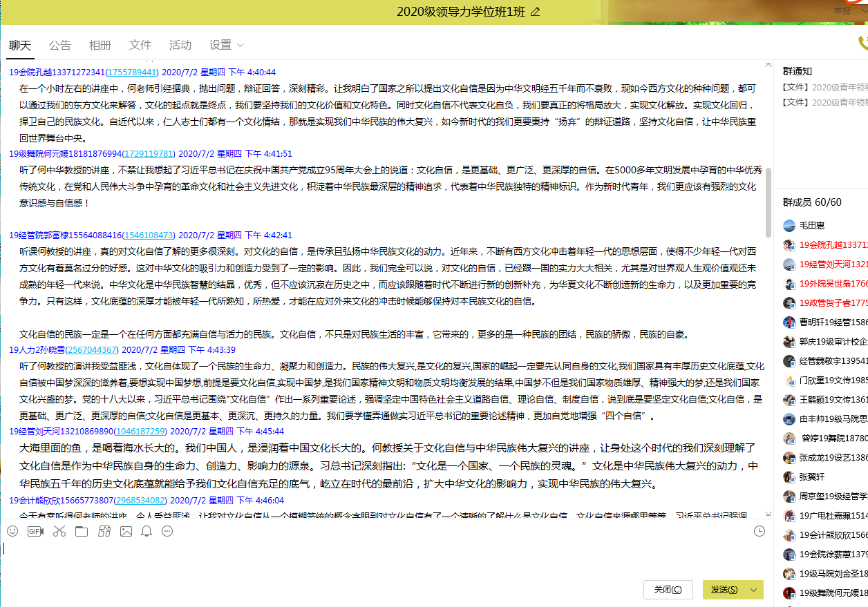This screenshot has height=607, width=868.
Task: Click the chat area vertical scrollbar
Action: click(768, 202)
